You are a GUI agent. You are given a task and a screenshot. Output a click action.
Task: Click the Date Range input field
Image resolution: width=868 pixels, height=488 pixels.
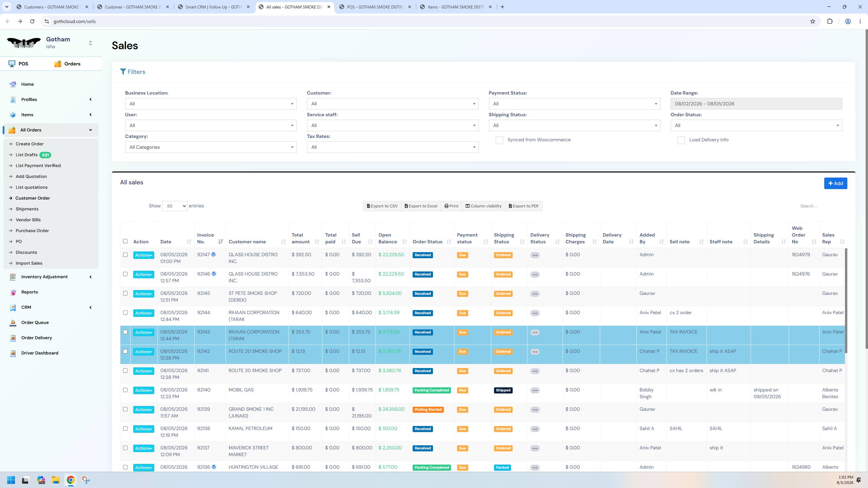coord(756,104)
